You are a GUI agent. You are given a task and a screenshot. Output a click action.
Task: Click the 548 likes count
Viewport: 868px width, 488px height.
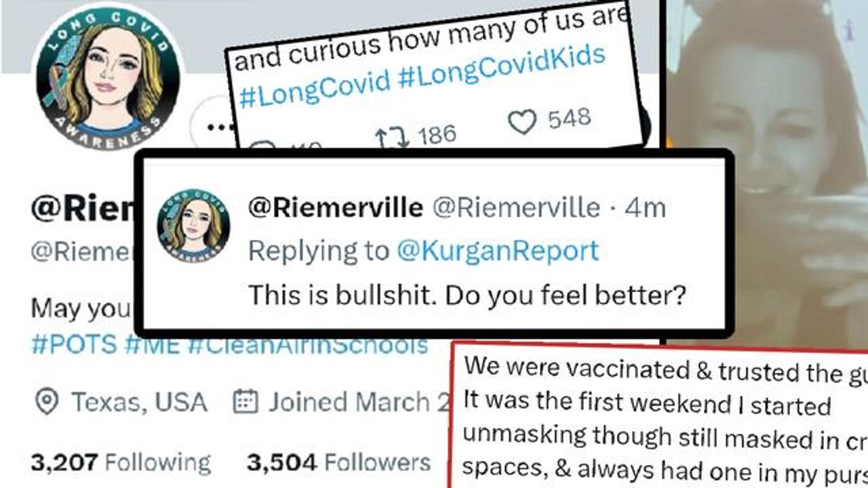tap(569, 119)
